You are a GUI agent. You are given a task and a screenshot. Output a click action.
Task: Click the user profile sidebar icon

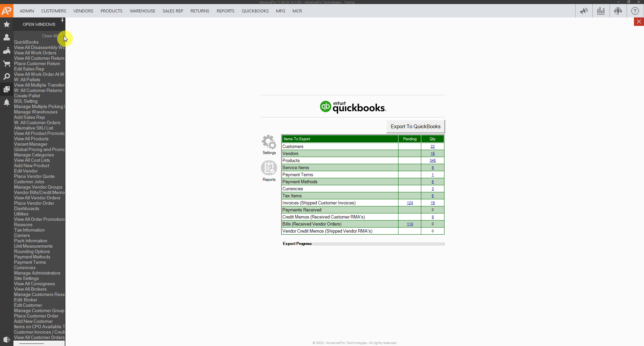[x=6, y=37]
